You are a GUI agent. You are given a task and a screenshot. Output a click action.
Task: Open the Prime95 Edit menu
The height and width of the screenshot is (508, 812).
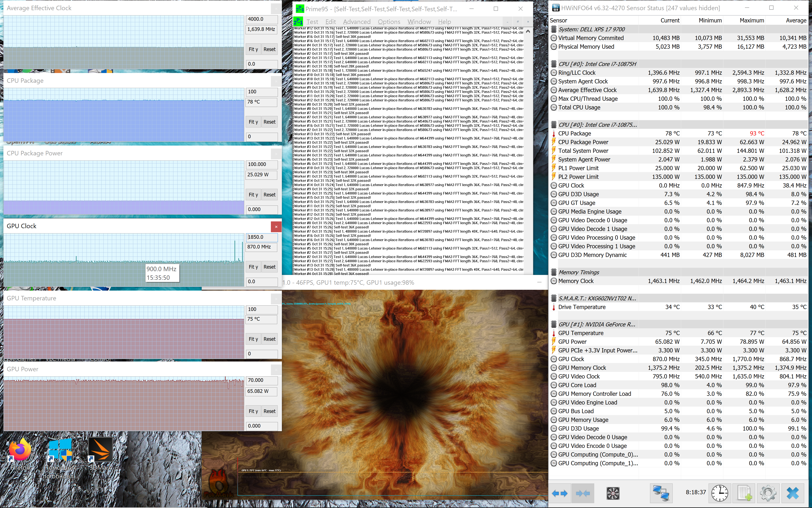click(331, 22)
